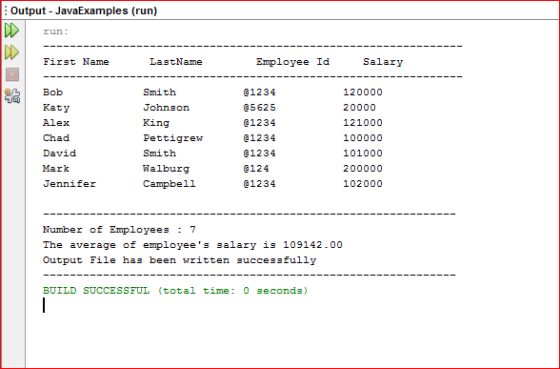Screen dimensions: 560x369
Task: Click employee id '@5625'
Action: (x=260, y=108)
